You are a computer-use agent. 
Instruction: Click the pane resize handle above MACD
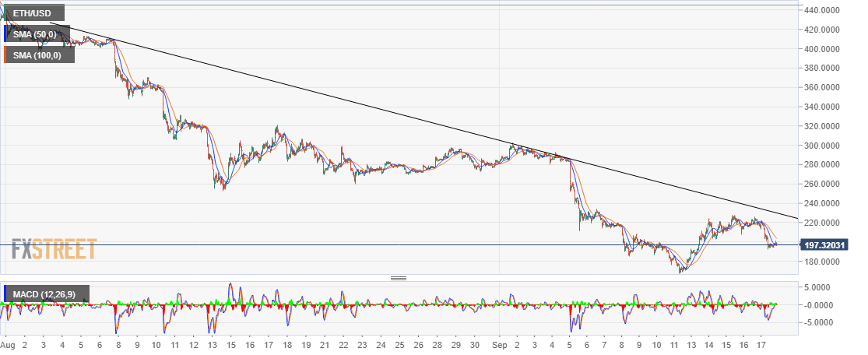tap(399, 278)
